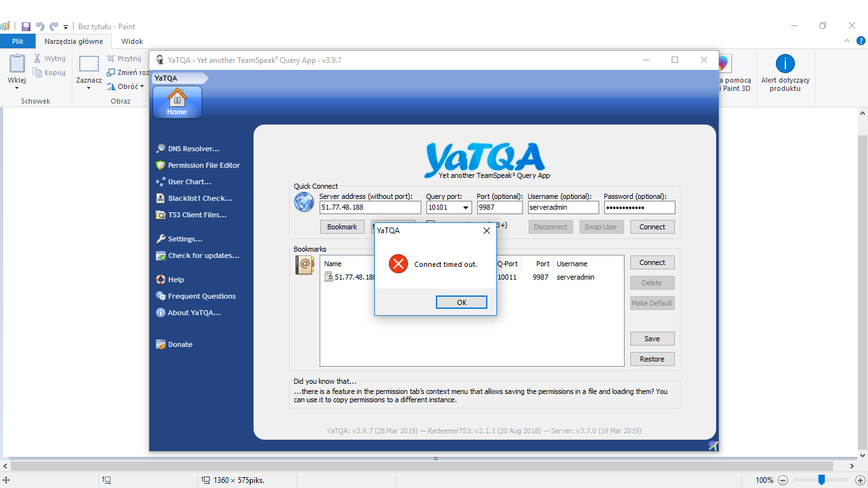The height and width of the screenshot is (488, 868).
Task: Open Frequent Questions
Action: tap(201, 296)
